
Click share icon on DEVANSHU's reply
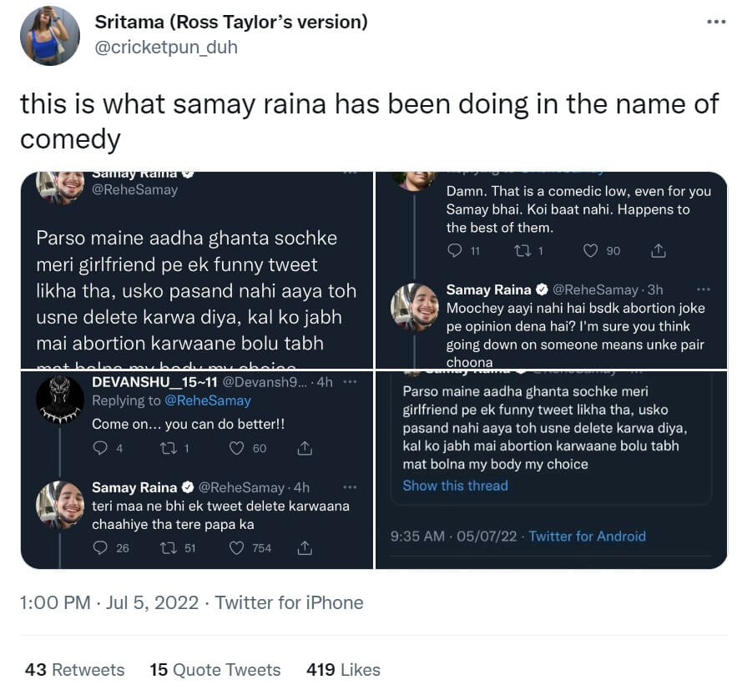(305, 448)
